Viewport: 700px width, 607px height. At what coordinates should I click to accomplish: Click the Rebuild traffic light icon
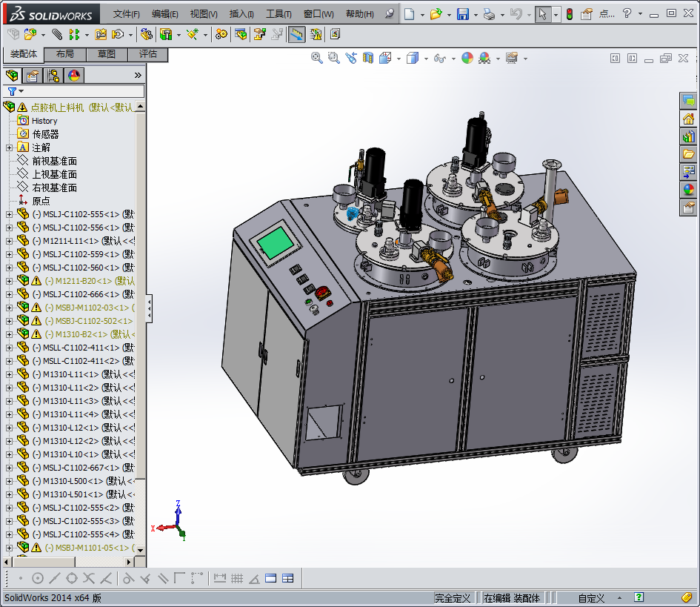[569, 14]
